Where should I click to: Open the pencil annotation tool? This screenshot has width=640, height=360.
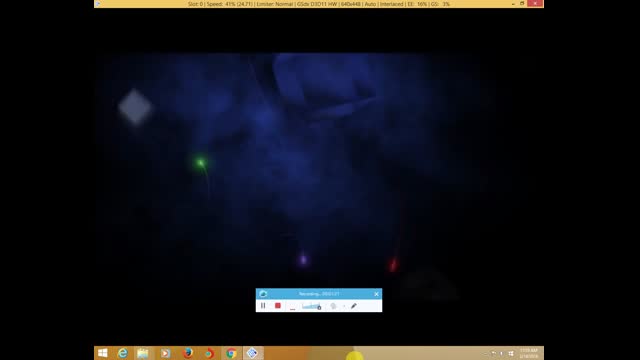(353, 306)
